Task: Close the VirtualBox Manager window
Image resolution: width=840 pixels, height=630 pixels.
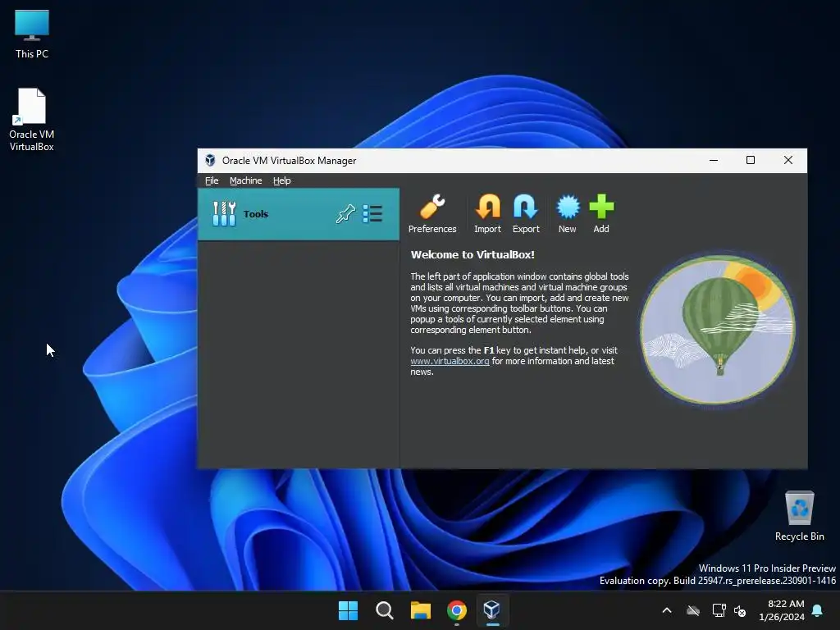Action: click(x=788, y=160)
